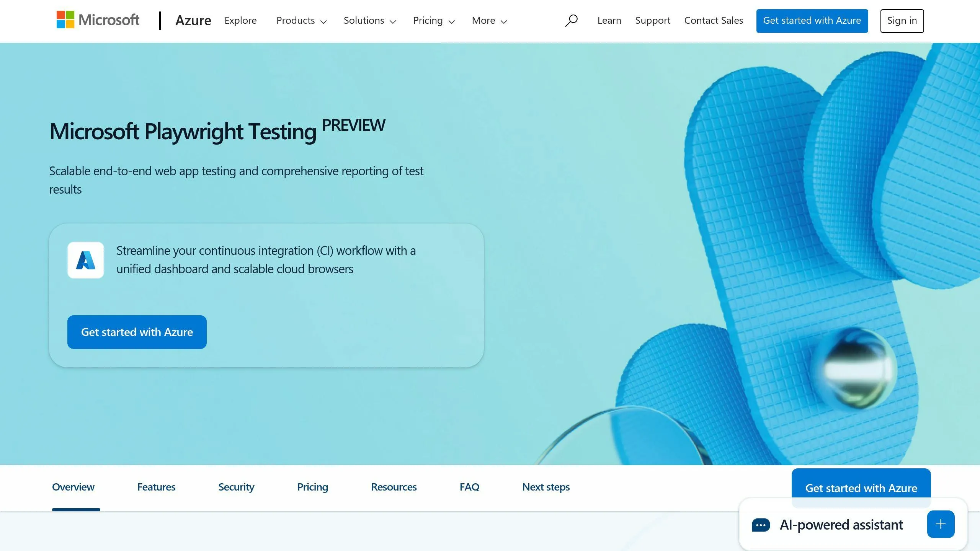Expand the Pricing dropdown in header

point(434,20)
